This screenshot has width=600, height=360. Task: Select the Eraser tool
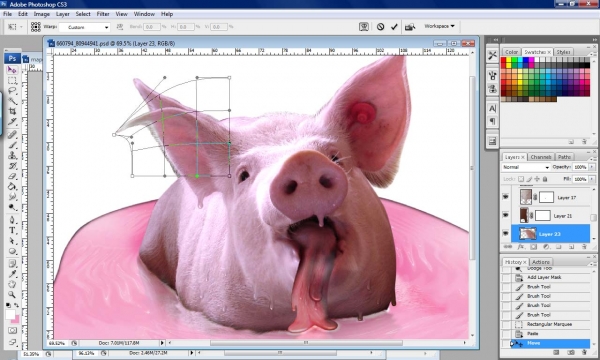[12, 176]
